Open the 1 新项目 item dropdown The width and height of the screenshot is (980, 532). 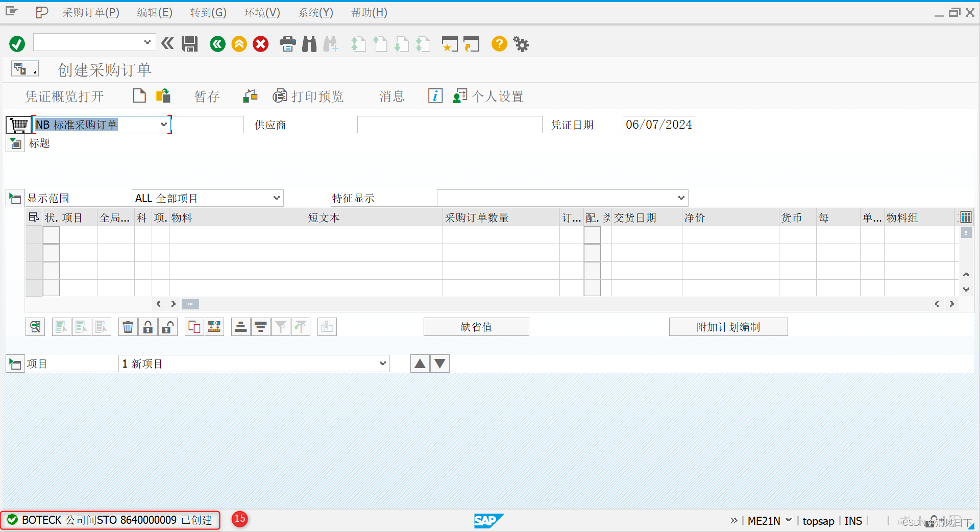(x=383, y=364)
